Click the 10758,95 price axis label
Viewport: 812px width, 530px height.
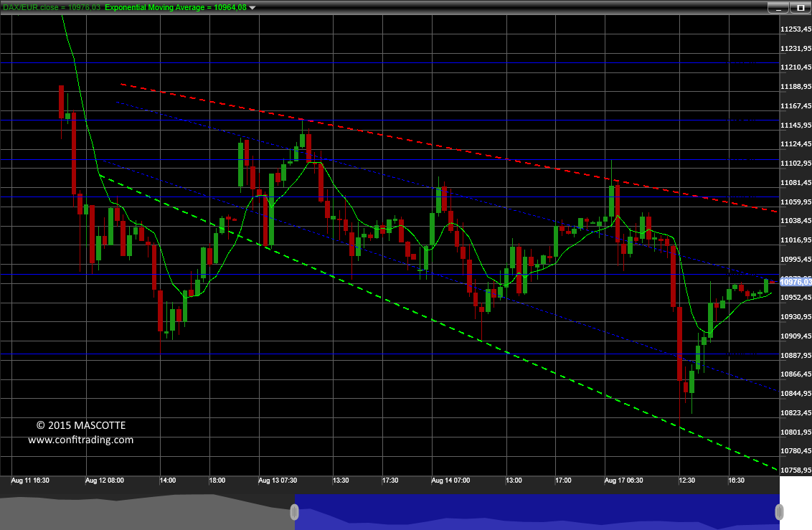point(796,470)
